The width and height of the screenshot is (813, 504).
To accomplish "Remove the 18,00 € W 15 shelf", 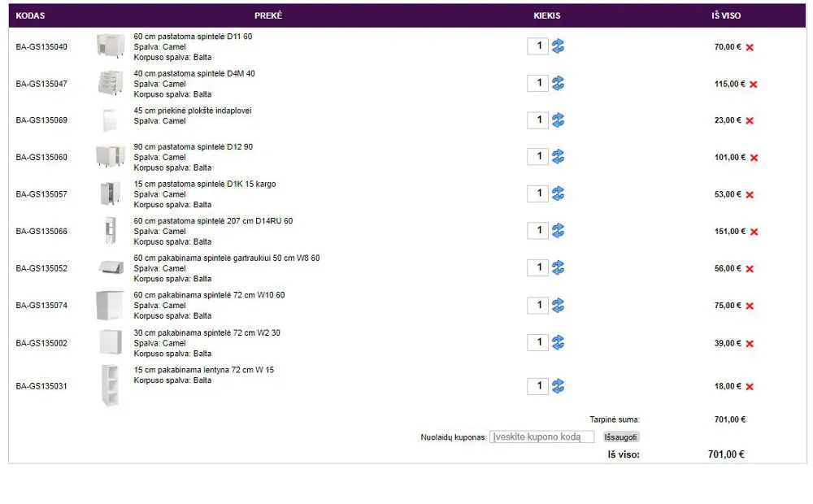I will [750, 386].
